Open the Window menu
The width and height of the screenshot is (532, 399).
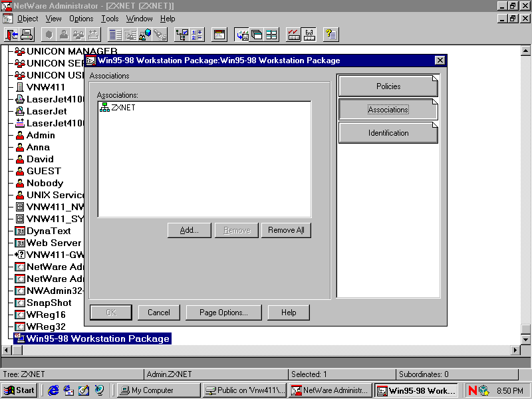[139, 19]
